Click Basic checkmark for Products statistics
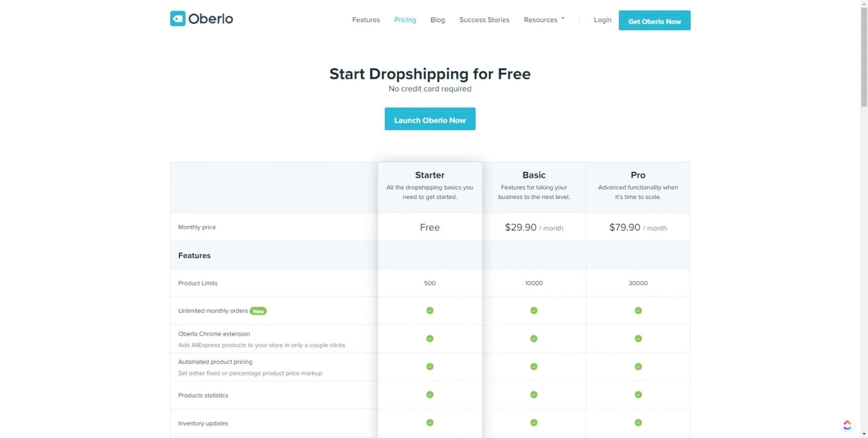This screenshot has height=438, width=868. 534,395
